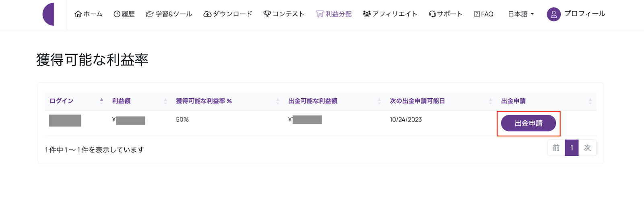Open 学習&ツール graduation cap icon
Viewport: 644px width, 202px height.
pyautogui.click(x=150, y=14)
